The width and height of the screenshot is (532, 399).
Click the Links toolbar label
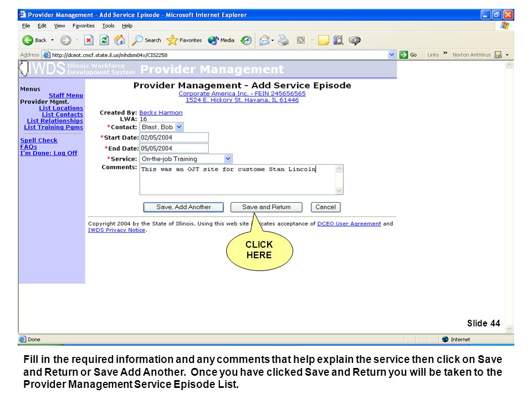[x=433, y=55]
